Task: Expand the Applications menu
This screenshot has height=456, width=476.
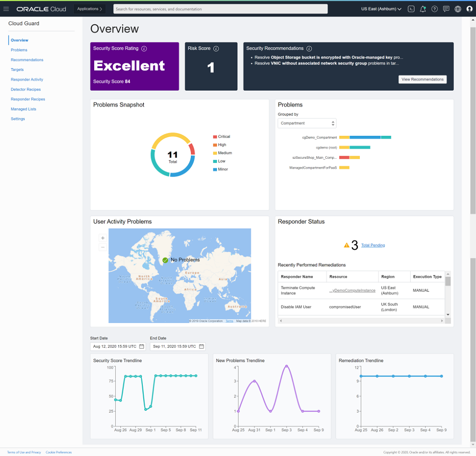Action: tap(89, 9)
